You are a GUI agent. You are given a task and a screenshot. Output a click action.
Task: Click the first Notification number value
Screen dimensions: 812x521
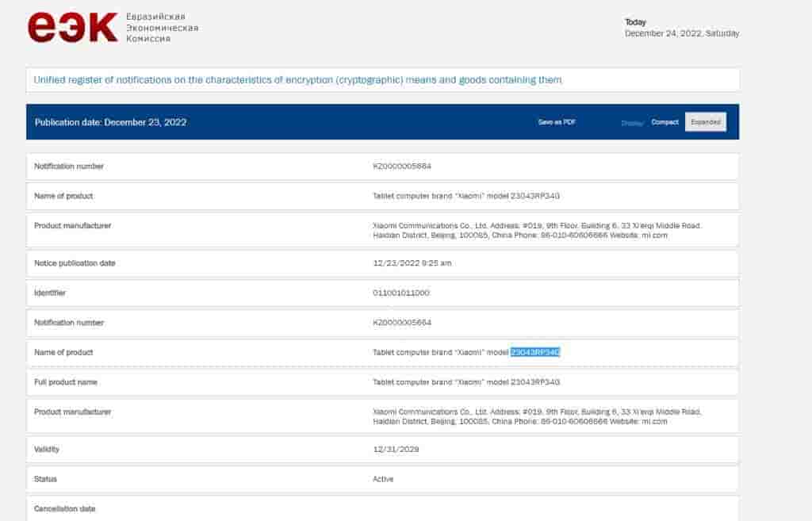coord(402,167)
